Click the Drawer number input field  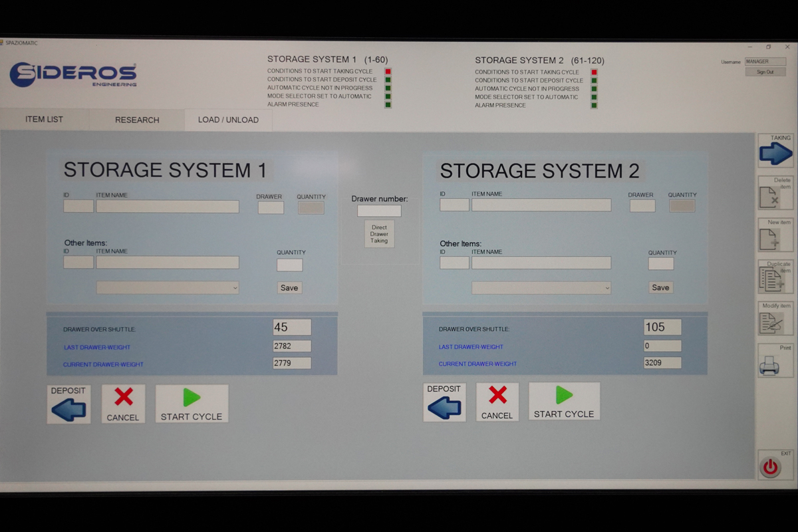[x=378, y=210]
